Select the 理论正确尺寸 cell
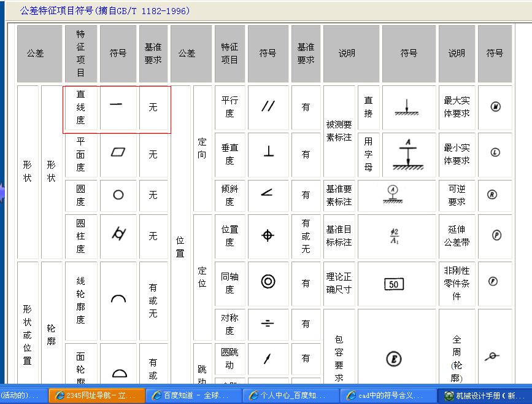 point(339,284)
